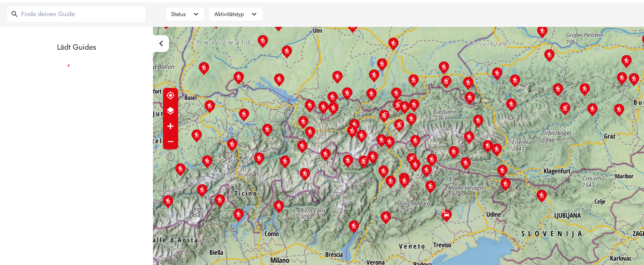Select the car marker near Sass di Mura

pyautogui.click(x=446, y=215)
